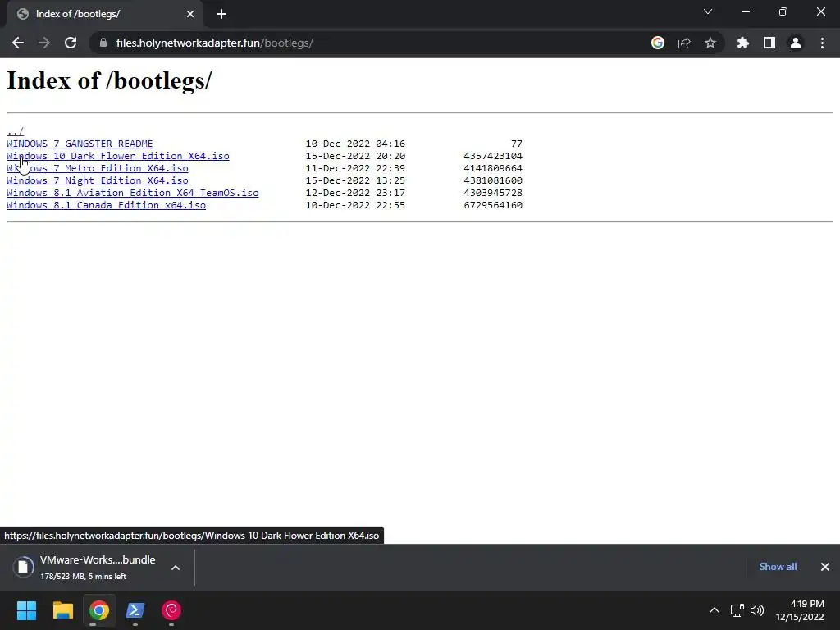Open clock showing 4:19 PM
The height and width of the screenshot is (630, 840).
click(x=800, y=610)
